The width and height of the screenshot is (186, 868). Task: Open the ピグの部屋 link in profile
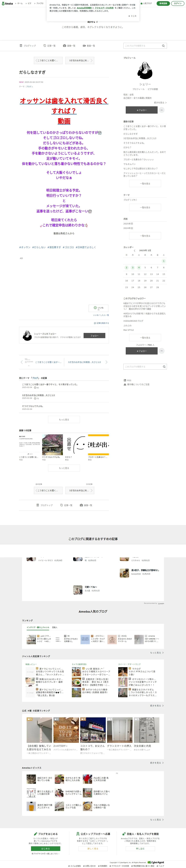pyautogui.click(x=153, y=89)
